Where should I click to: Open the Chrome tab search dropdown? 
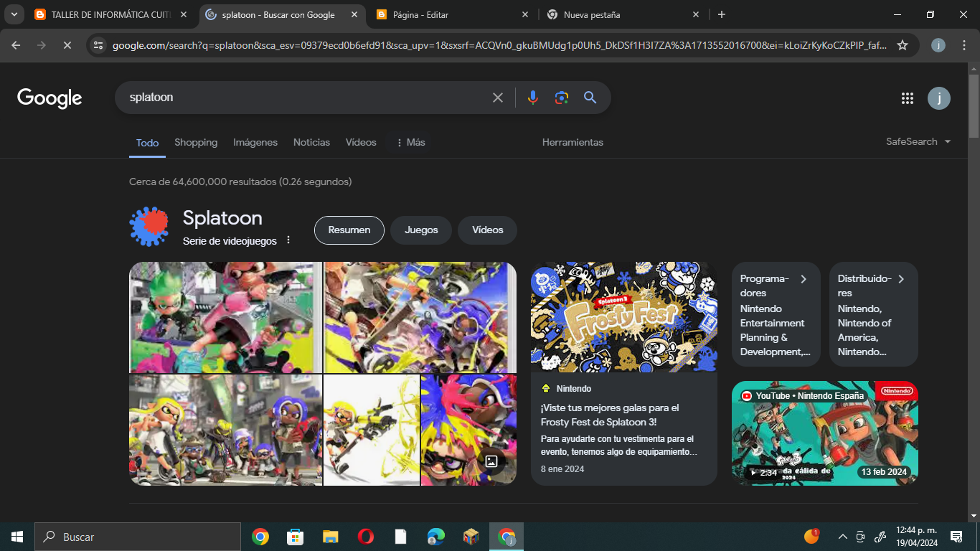[14, 14]
